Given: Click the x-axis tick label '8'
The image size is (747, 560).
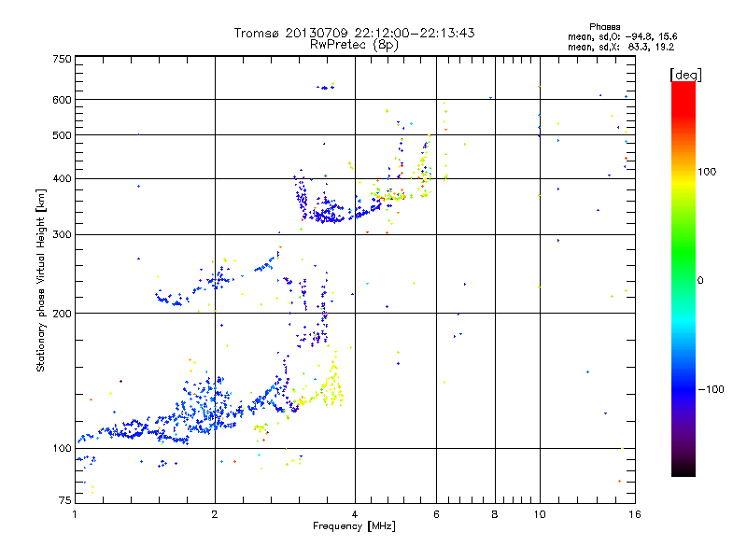Looking at the screenshot, I should pyautogui.click(x=495, y=514).
